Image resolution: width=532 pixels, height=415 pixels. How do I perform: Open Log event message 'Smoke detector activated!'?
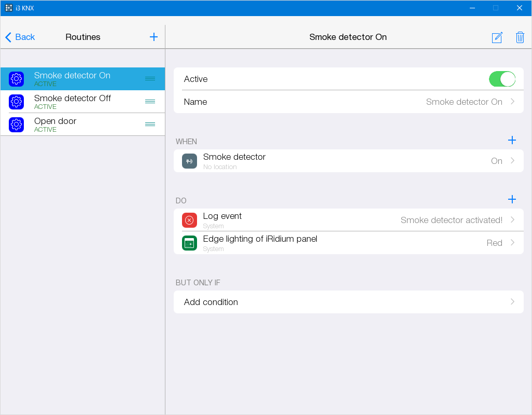[x=451, y=220]
